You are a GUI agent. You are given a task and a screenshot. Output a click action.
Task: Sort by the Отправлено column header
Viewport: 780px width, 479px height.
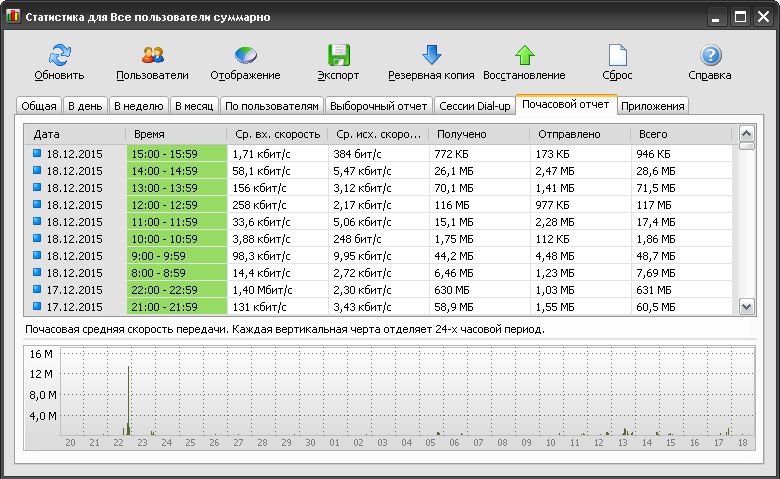[x=580, y=134]
